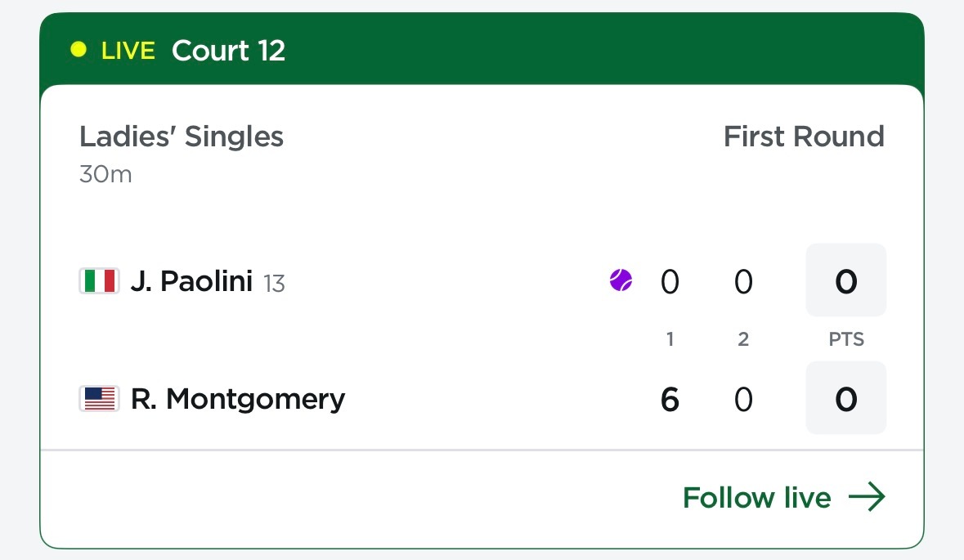Click the 30m match duration text
This screenshot has height=560, width=964.
coord(105,174)
